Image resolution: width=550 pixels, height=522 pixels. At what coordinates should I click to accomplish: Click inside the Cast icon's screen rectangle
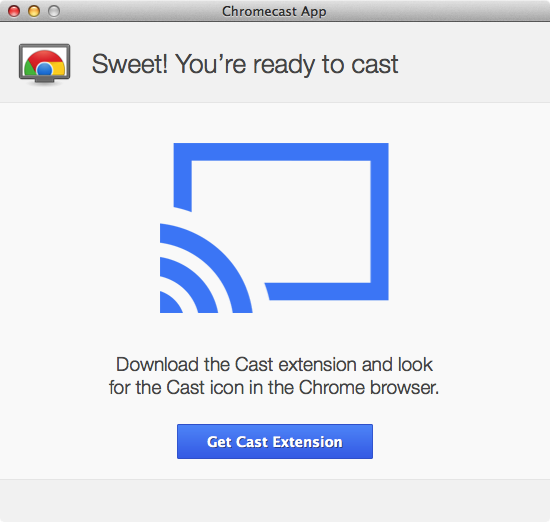click(298, 221)
